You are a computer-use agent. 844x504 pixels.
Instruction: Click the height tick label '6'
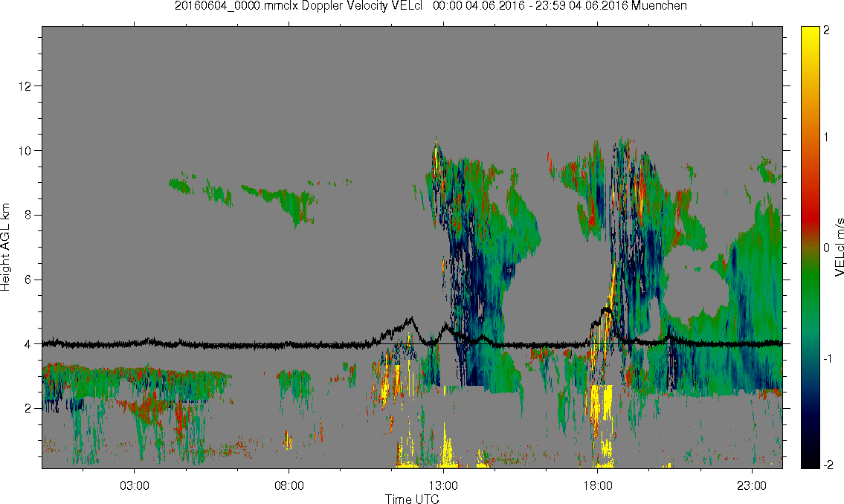(x=28, y=280)
